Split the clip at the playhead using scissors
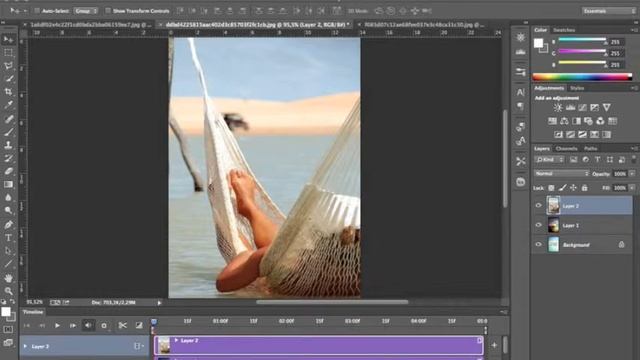640x360 pixels. 122,325
